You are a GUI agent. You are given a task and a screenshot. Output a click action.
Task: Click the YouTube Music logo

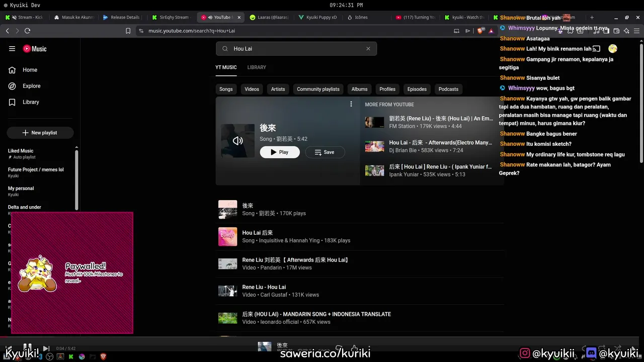(x=35, y=49)
